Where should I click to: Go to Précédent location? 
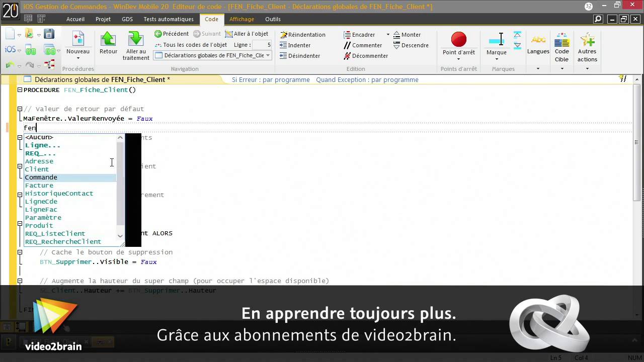[172, 34]
